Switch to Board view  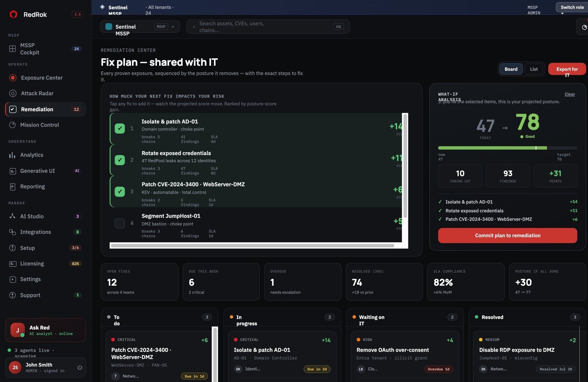pyautogui.click(x=511, y=69)
